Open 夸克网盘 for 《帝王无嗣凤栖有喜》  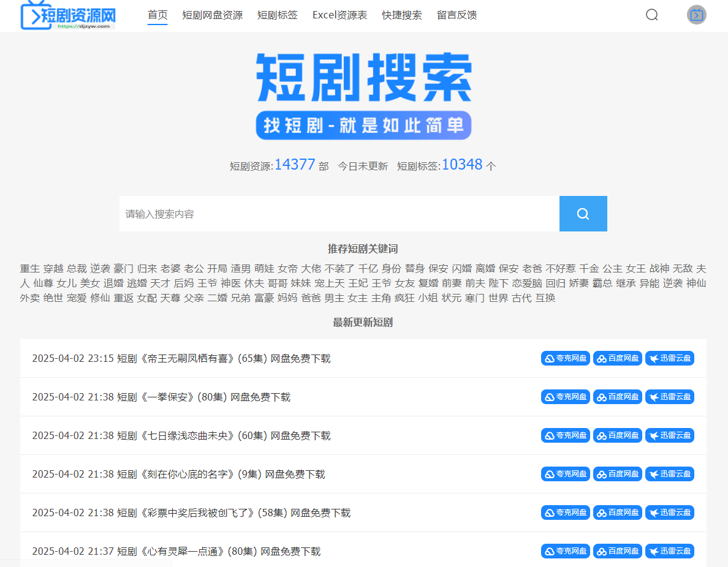click(x=565, y=358)
